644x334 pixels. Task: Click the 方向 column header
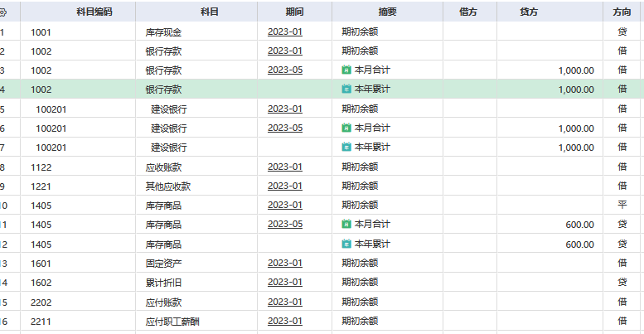(622, 12)
